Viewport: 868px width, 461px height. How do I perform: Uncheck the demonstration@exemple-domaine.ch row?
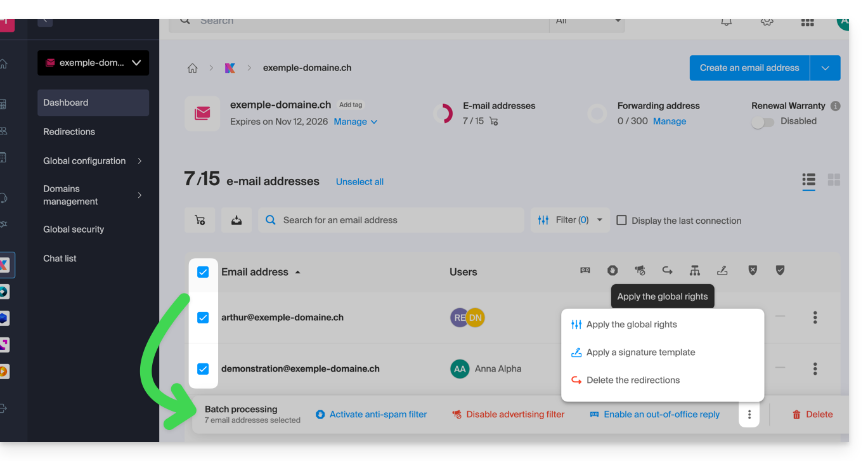(203, 368)
